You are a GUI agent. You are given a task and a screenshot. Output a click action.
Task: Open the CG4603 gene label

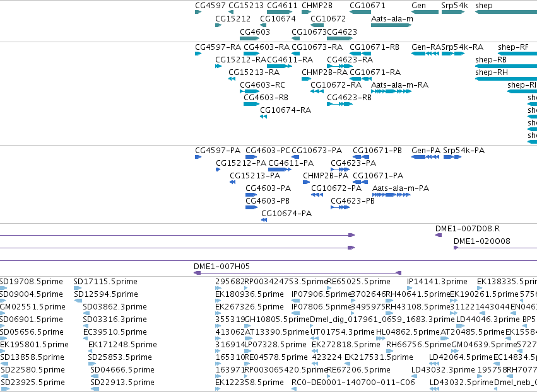pos(255,32)
